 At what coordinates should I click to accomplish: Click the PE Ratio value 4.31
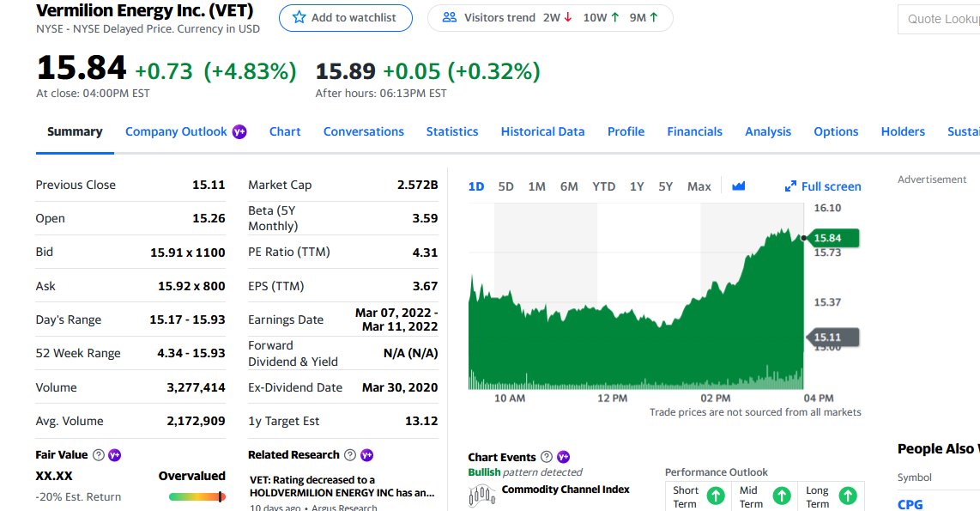pyautogui.click(x=425, y=252)
